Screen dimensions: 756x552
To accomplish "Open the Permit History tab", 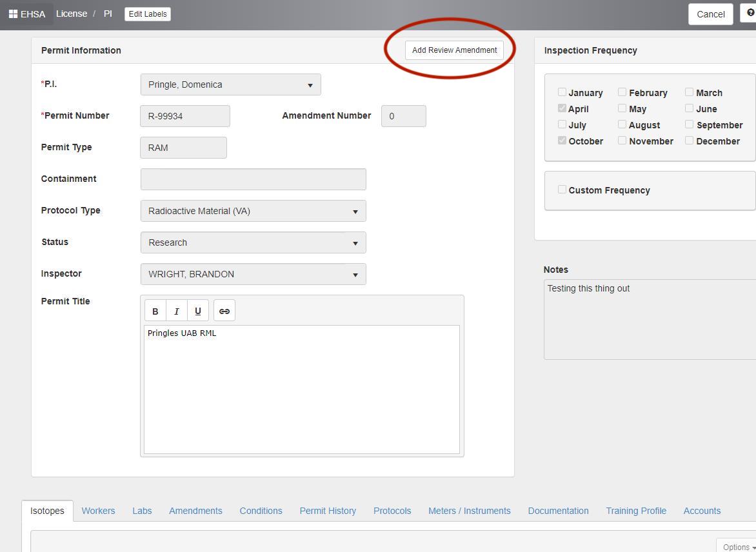I will [x=328, y=511].
